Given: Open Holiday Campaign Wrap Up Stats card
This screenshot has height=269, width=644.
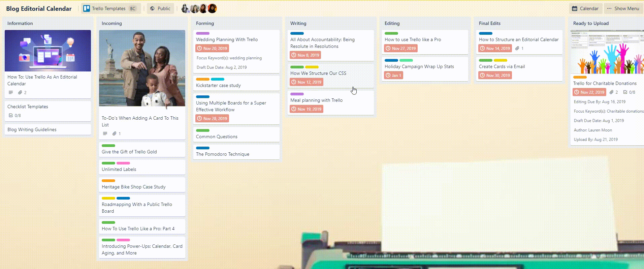Looking at the screenshot, I should [x=425, y=69].
